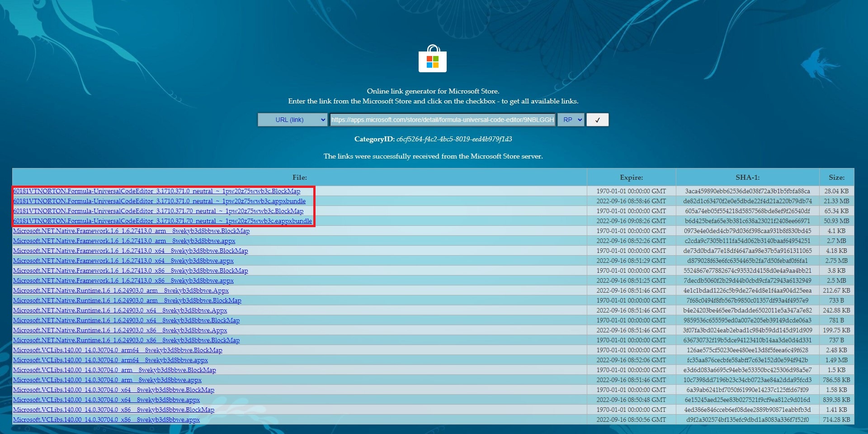Click the 50.93 MB size cell

[836, 221]
